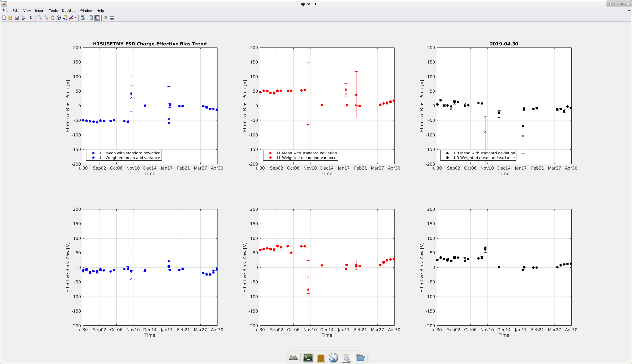Click the black dot marker in the UR legend
Image resolution: width=632 pixels, height=364 pixels.
447,153
